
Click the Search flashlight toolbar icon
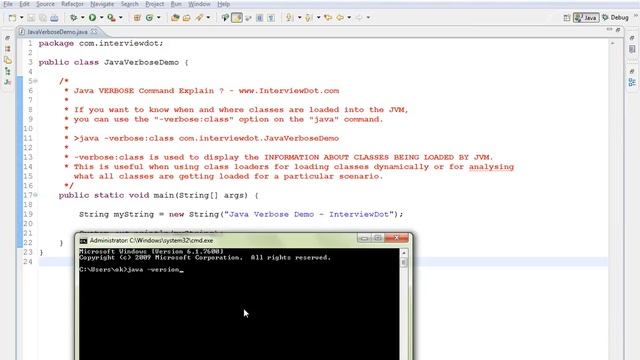[199, 18]
